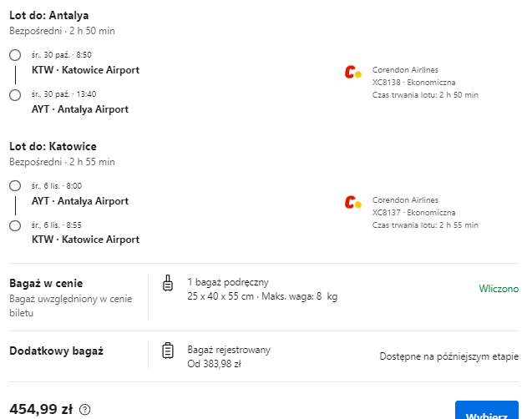Screen dimensions: 532x419
Task: Click the carry-on bag icon
Action: [168, 284]
